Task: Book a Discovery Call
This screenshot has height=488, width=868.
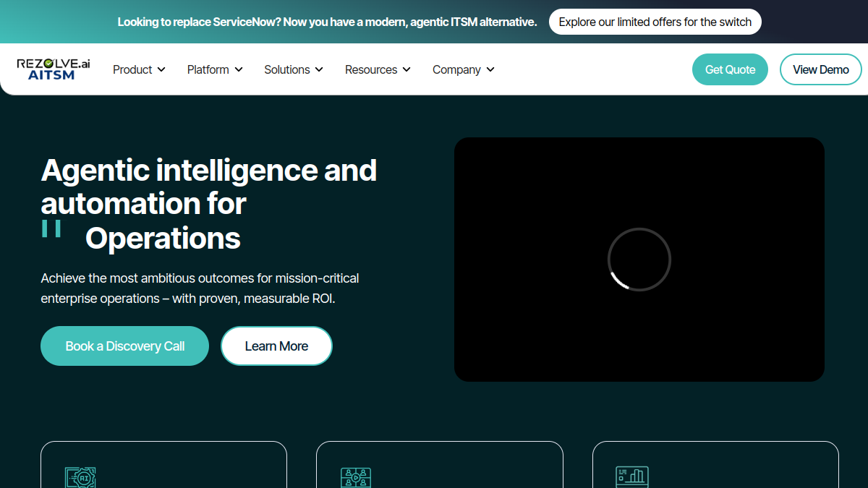Action: tap(124, 346)
